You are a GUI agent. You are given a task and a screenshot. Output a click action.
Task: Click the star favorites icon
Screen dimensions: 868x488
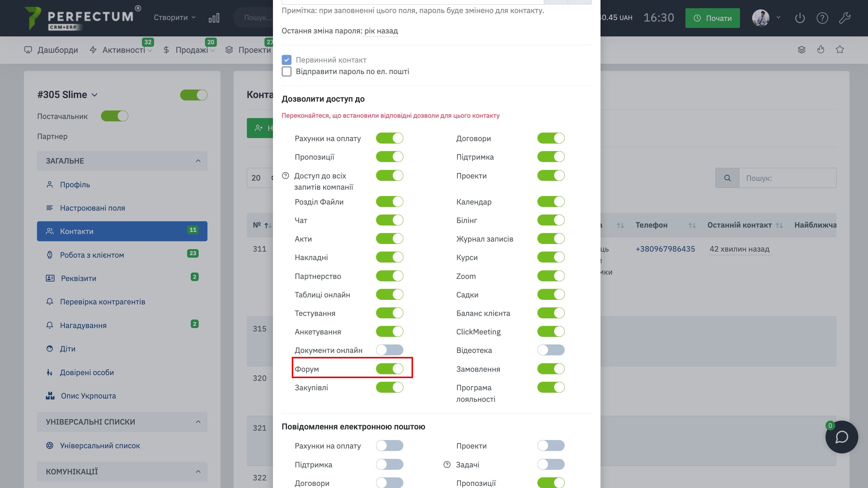(x=840, y=49)
